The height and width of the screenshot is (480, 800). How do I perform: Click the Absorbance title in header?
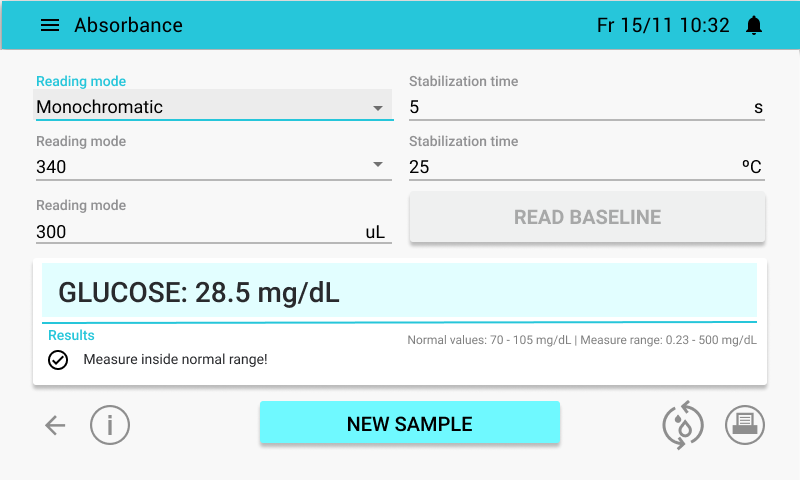[x=129, y=25]
